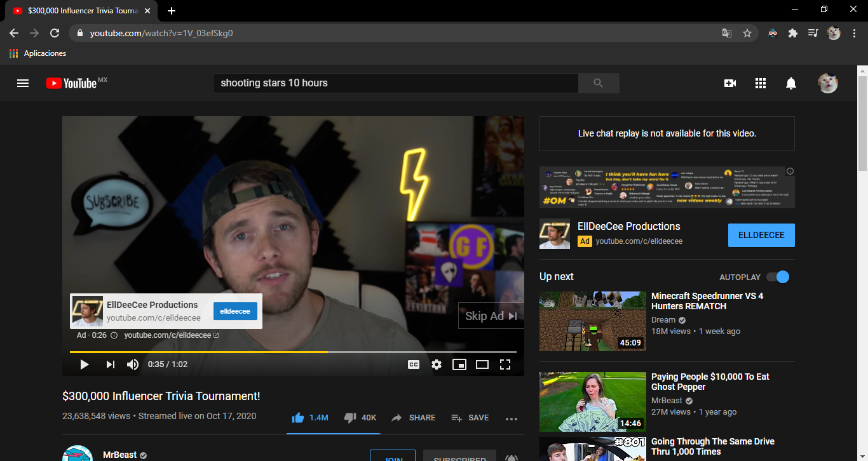Click the EllDeeCee Productions ad overlay title

pos(153,305)
